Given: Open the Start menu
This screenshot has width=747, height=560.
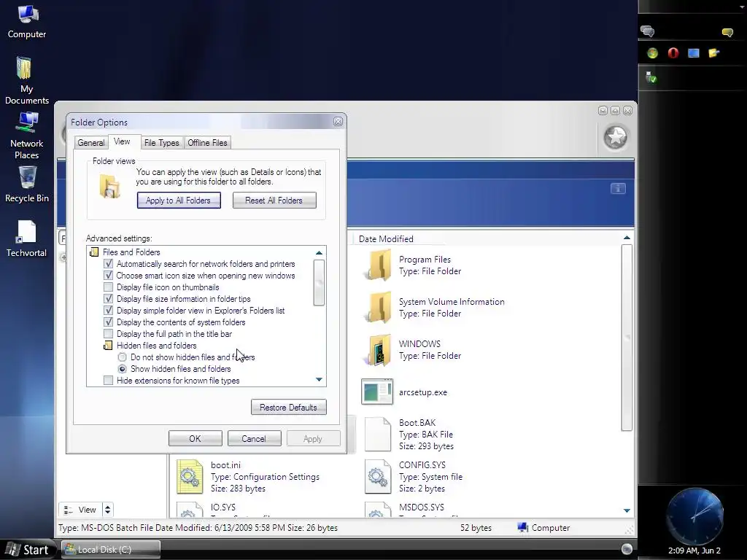Looking at the screenshot, I should 28,550.
